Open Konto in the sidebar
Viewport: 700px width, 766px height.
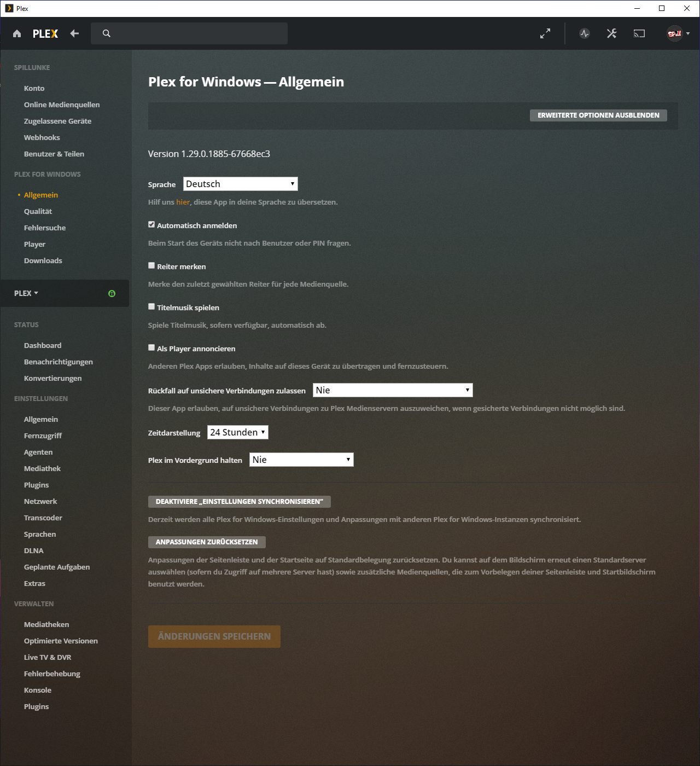point(34,88)
